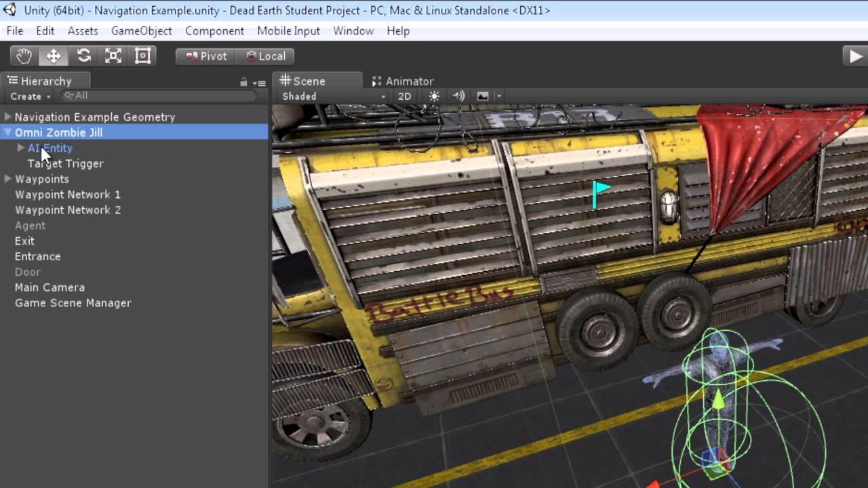868x488 pixels.
Task: Click the Play button
Action: (x=854, y=56)
